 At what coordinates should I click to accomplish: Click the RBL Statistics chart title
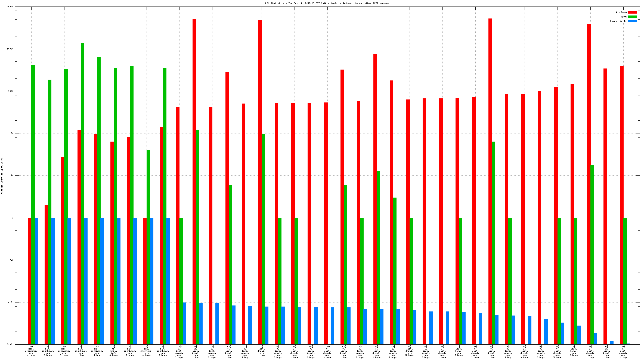click(x=327, y=3)
